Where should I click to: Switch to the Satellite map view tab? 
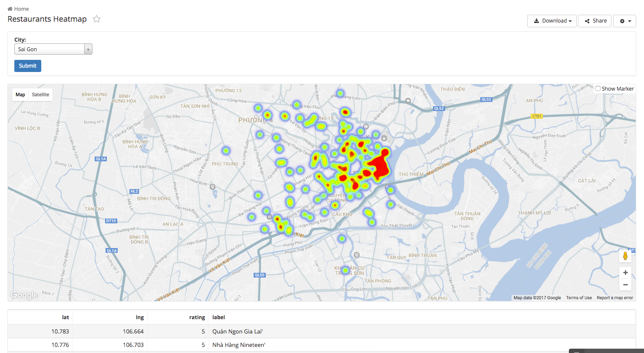(x=40, y=95)
